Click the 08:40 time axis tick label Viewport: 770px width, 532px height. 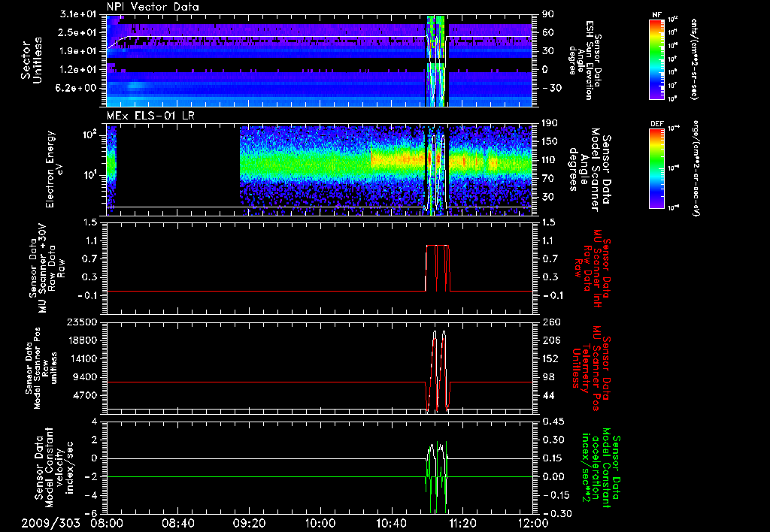pos(177,522)
